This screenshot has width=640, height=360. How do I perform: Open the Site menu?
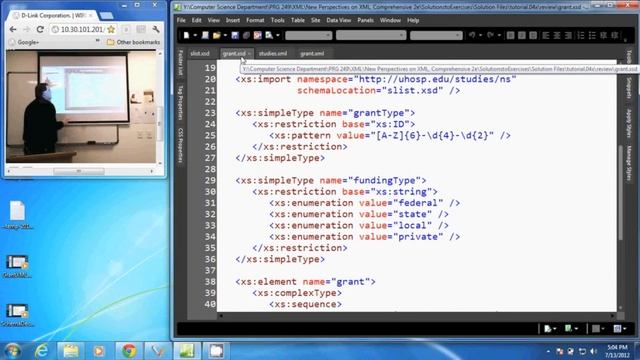(x=316, y=20)
